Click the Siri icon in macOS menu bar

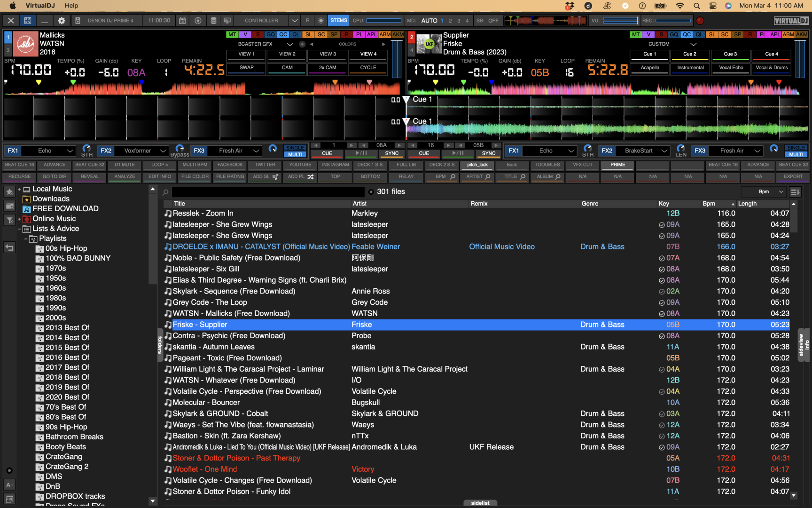pos(728,6)
